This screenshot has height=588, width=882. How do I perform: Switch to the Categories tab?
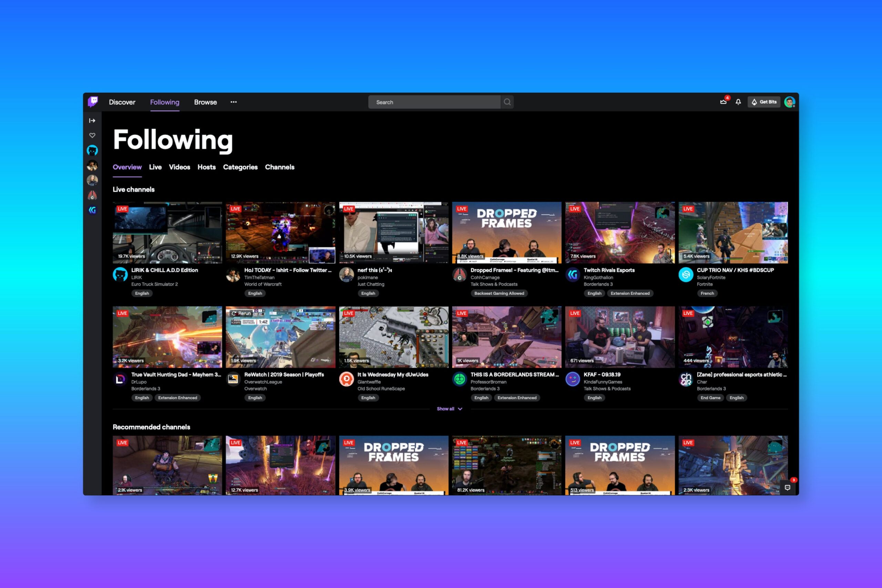click(x=240, y=167)
